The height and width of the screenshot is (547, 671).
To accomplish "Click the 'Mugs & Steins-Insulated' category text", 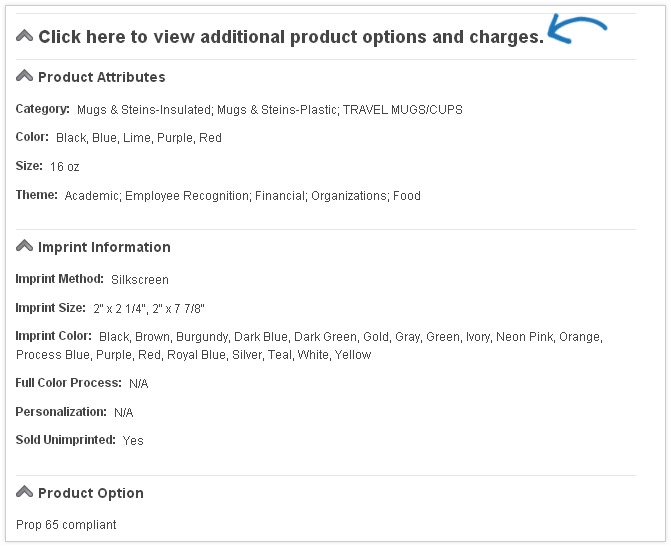I will [144, 110].
